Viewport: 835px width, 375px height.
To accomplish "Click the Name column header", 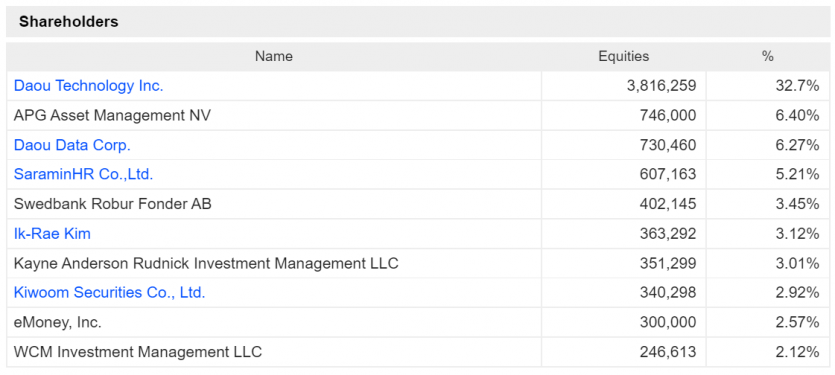I will click(x=274, y=56).
